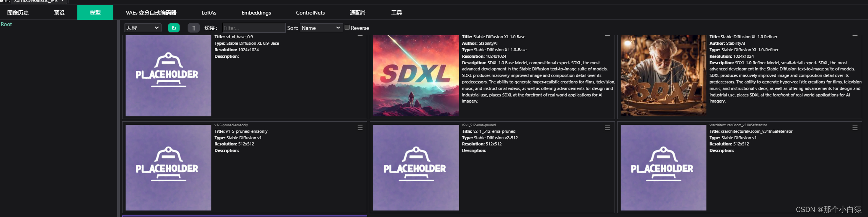The width and height of the screenshot is (868, 217).
Task: Click the green refresh models icon
Action: pyautogui.click(x=173, y=28)
